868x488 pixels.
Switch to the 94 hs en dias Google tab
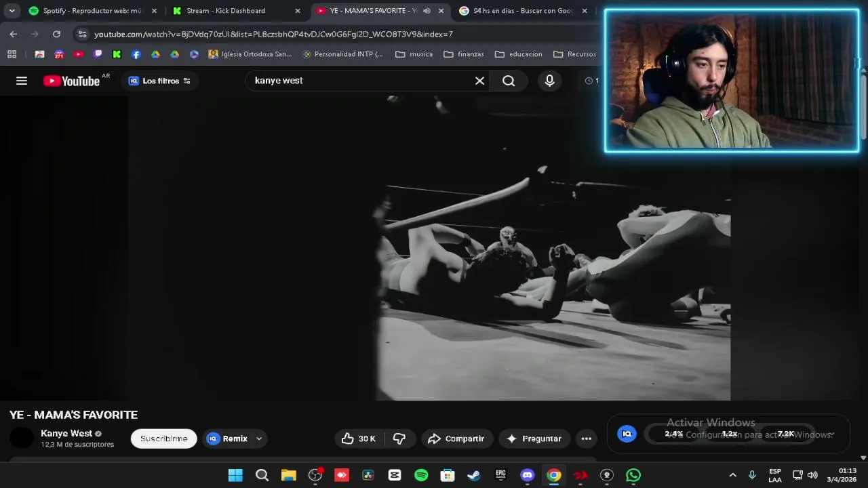(x=522, y=11)
